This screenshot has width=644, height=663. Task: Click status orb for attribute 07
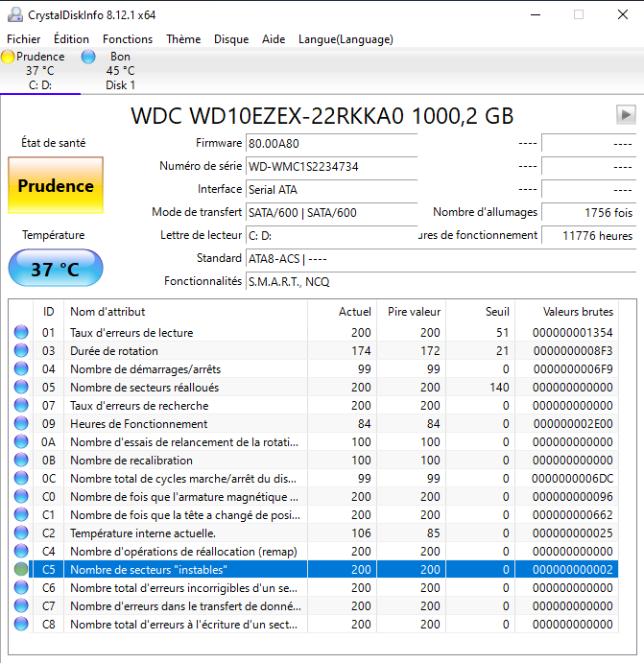click(x=21, y=405)
